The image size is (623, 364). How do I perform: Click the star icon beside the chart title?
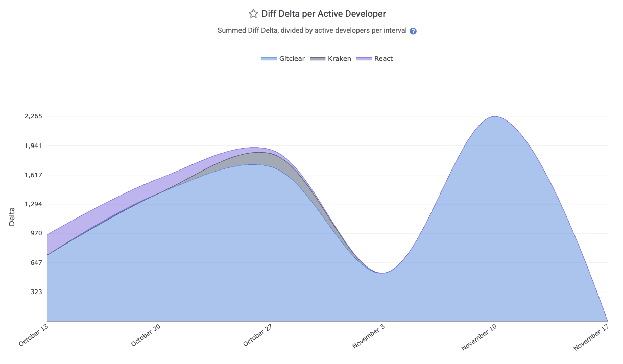click(x=253, y=14)
